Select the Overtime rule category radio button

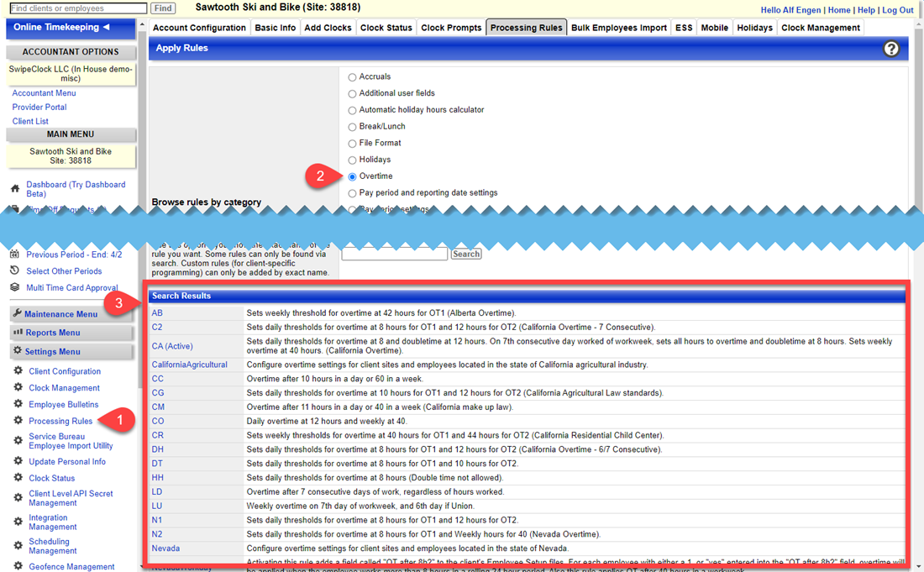click(x=353, y=176)
